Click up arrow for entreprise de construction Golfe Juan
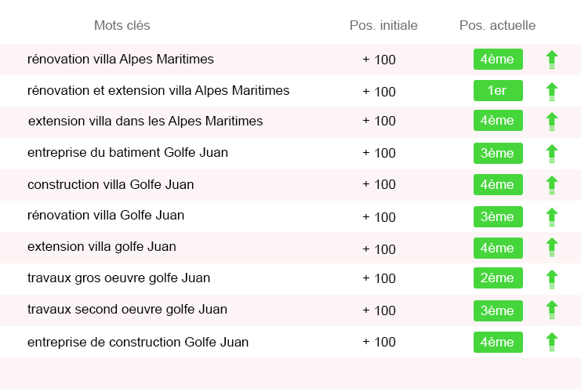581x392 pixels. pyautogui.click(x=552, y=342)
